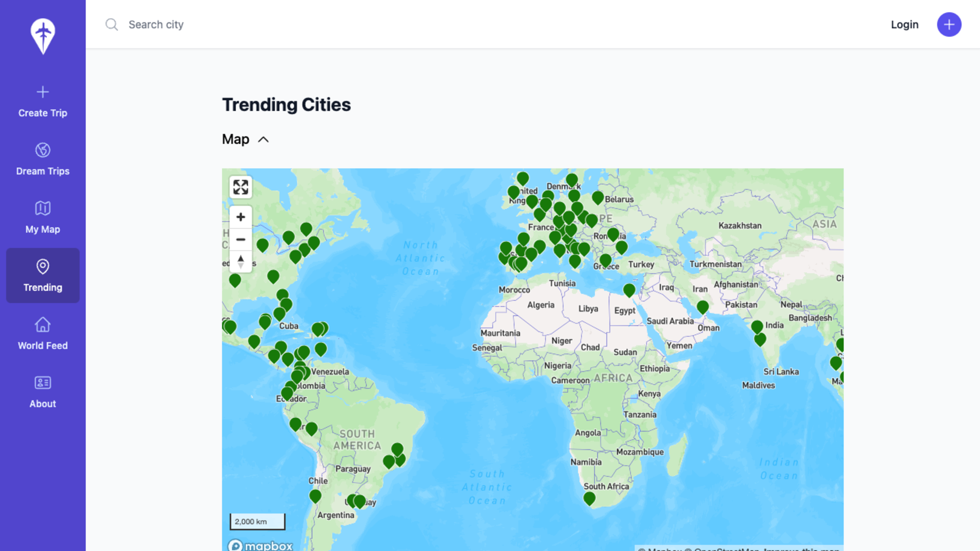Select Trending in the sidebar
This screenshot has height=551, width=980.
(x=43, y=276)
